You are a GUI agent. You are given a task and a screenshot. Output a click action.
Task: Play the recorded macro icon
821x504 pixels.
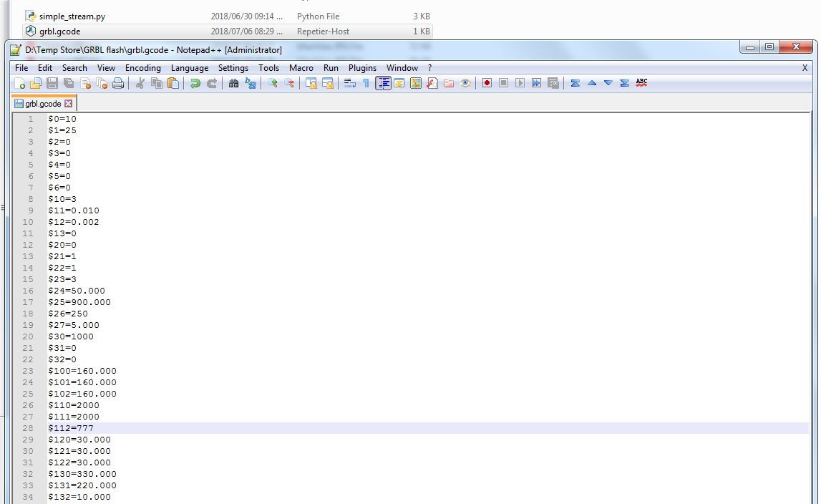[519, 83]
